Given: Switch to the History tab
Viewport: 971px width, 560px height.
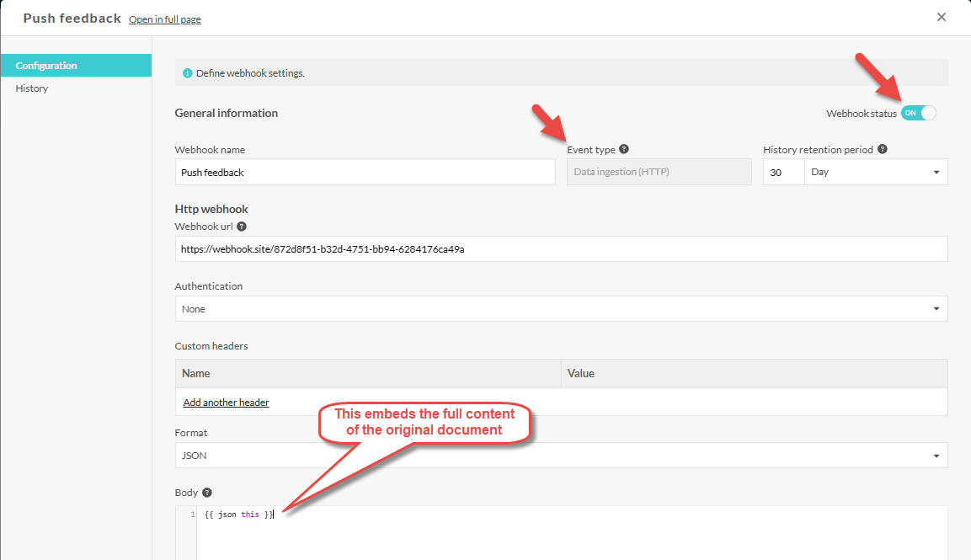Looking at the screenshot, I should [x=32, y=88].
